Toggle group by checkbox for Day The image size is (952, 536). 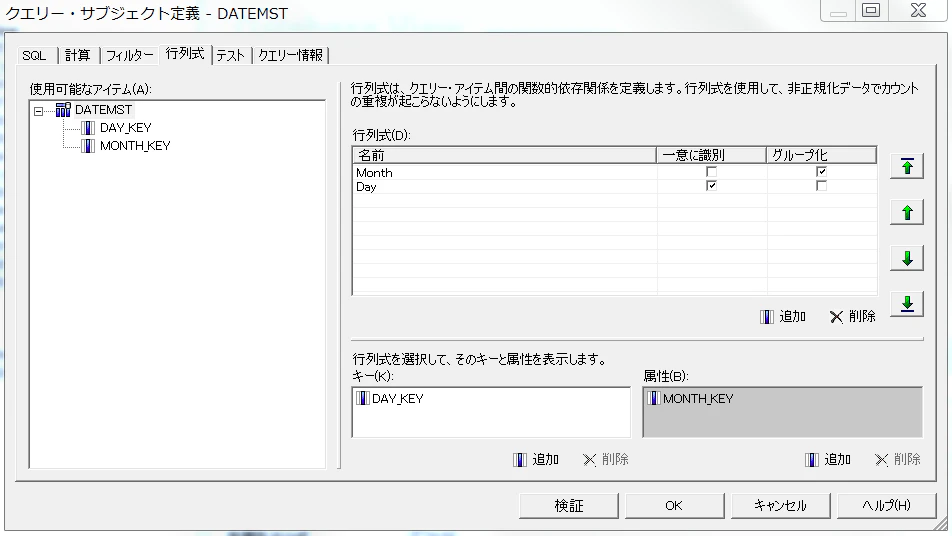pyautogui.click(x=821, y=186)
